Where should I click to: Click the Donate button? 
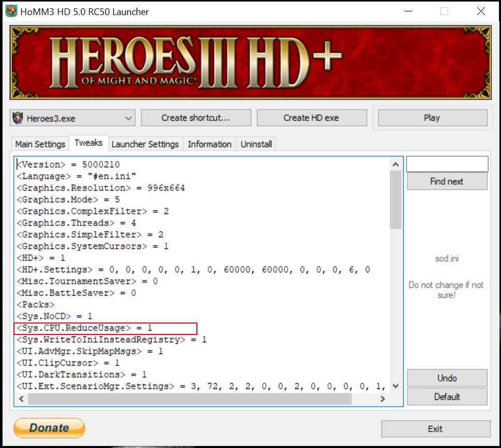click(49, 428)
